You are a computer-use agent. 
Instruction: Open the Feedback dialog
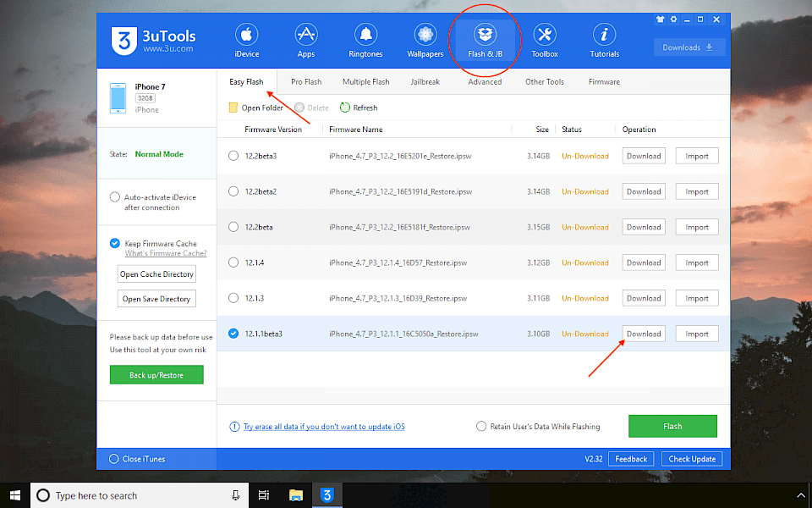(631, 459)
